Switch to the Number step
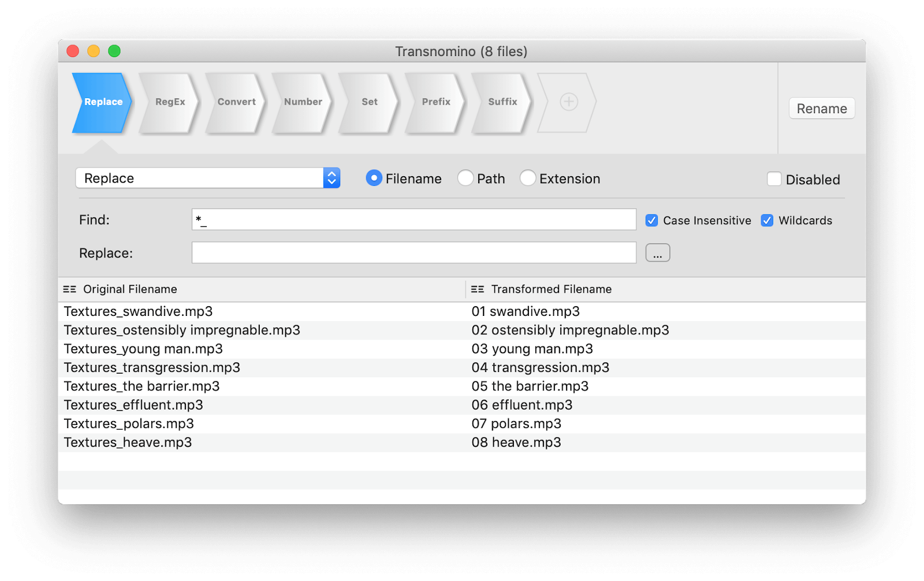This screenshot has height=581, width=924. (x=302, y=102)
